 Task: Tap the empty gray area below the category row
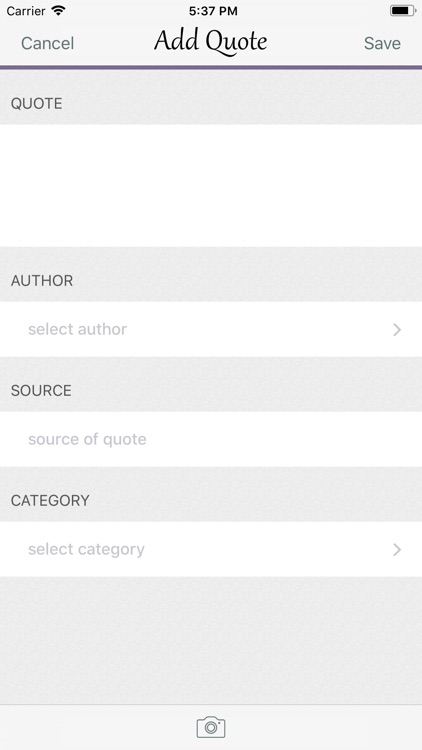tap(211, 640)
